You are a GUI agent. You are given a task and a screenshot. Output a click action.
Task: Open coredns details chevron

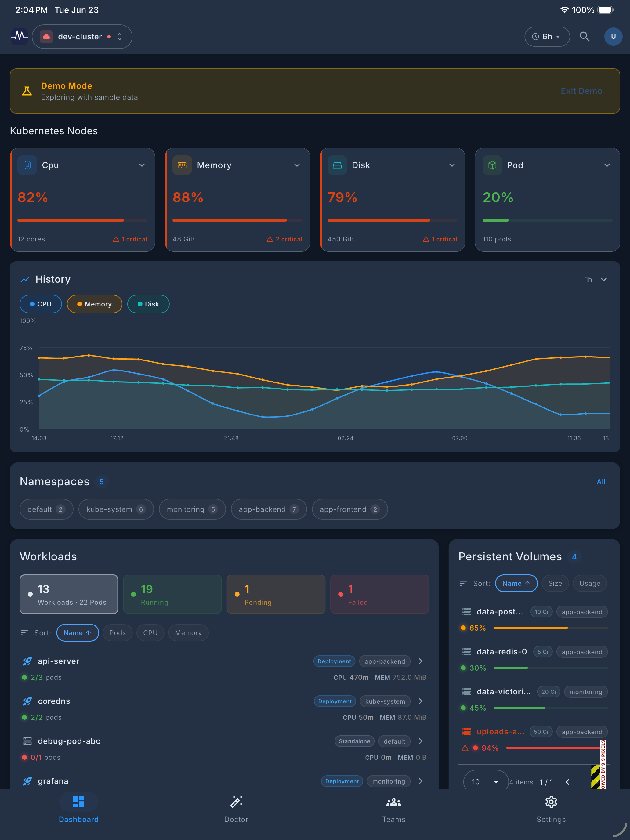420,701
